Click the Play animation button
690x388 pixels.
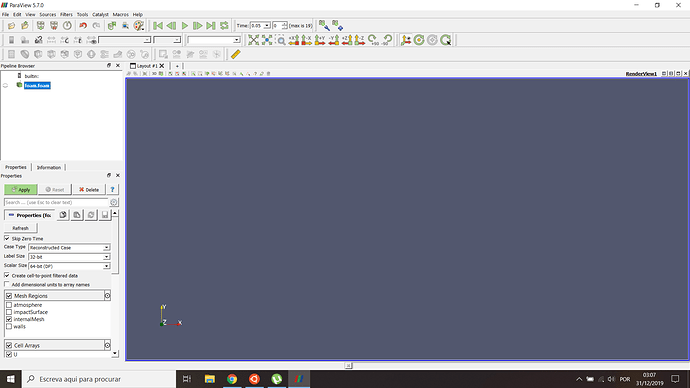point(185,26)
